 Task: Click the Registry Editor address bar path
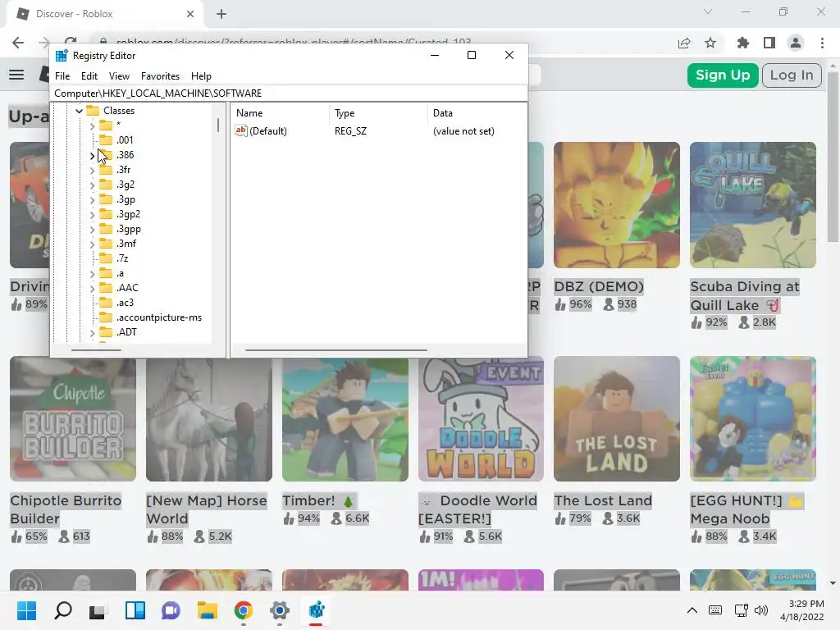290,94
